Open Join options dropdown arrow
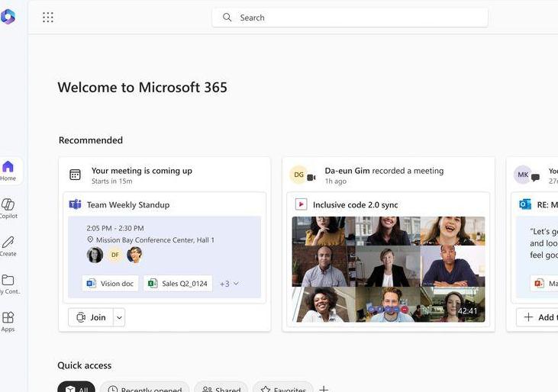The image size is (558, 392). click(119, 317)
